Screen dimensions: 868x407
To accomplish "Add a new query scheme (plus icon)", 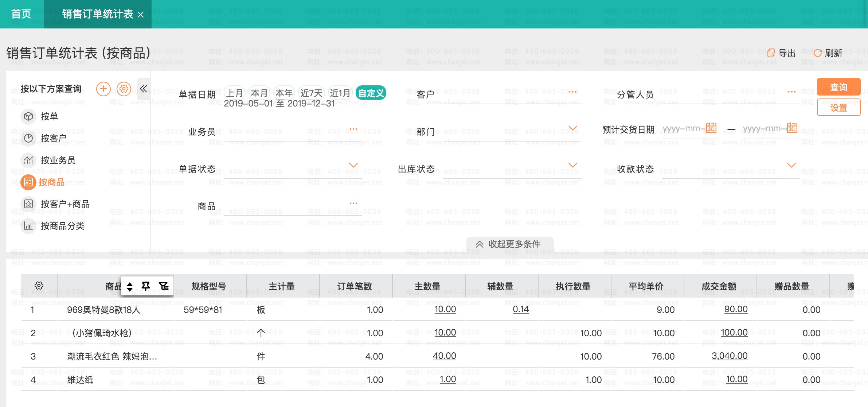I will pos(103,89).
